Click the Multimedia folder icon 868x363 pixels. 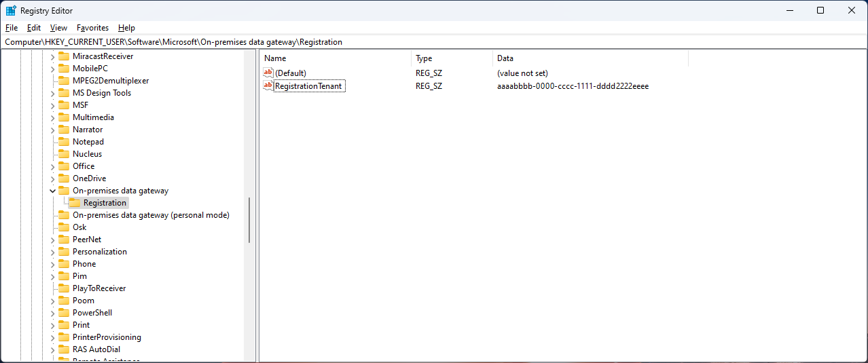(x=63, y=117)
